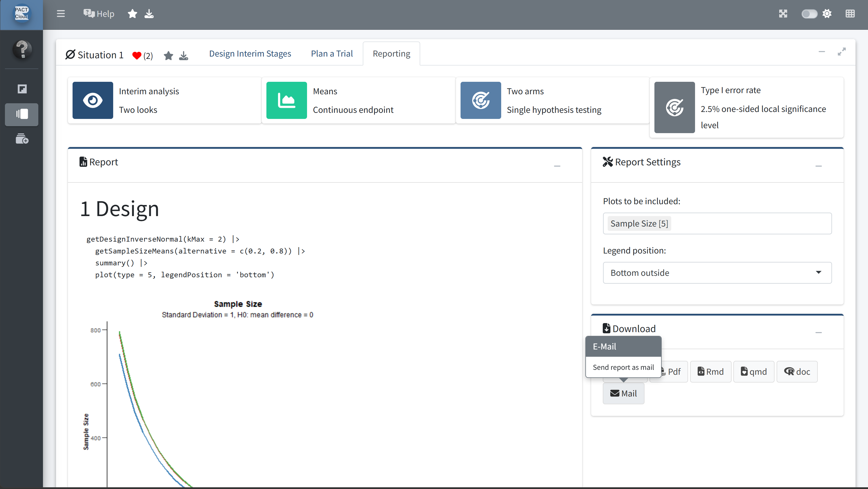Click the eye icon on the Interim analysis box
The width and height of the screenshot is (868, 489).
tap(93, 100)
